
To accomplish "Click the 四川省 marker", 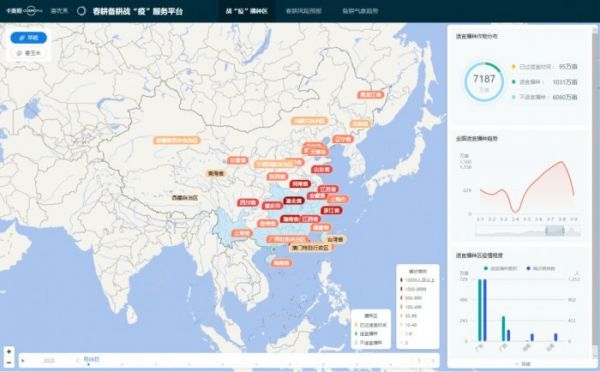I will pos(248,202).
